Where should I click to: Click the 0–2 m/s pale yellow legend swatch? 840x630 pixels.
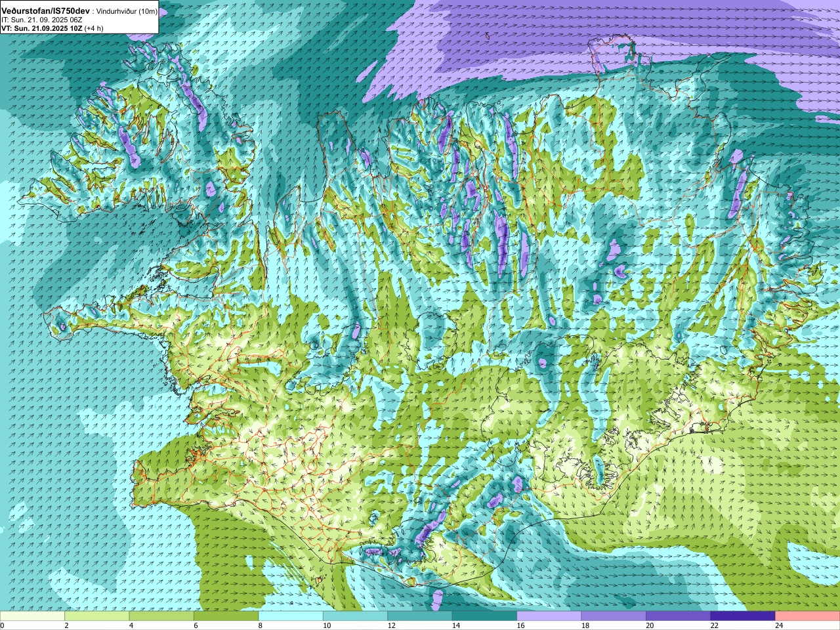(32, 616)
